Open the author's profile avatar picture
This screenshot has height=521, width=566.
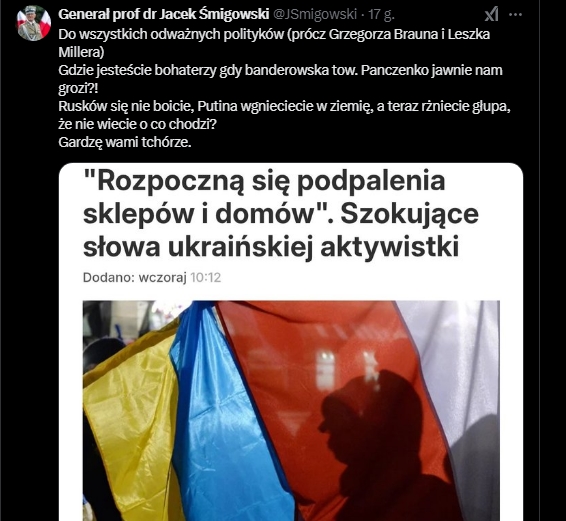pyautogui.click(x=34, y=23)
